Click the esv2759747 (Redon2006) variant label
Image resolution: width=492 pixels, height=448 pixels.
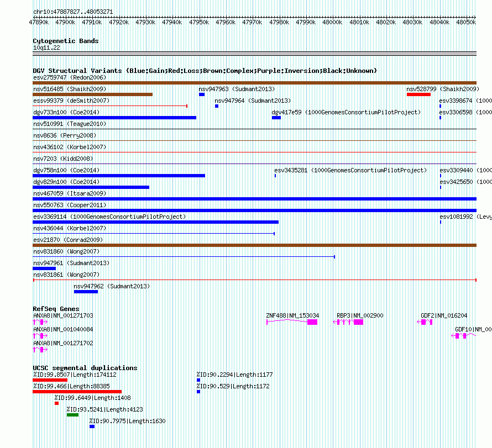pyautogui.click(x=70, y=77)
